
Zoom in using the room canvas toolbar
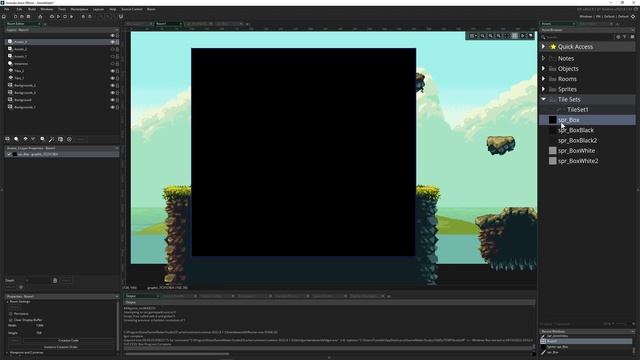[498, 36]
